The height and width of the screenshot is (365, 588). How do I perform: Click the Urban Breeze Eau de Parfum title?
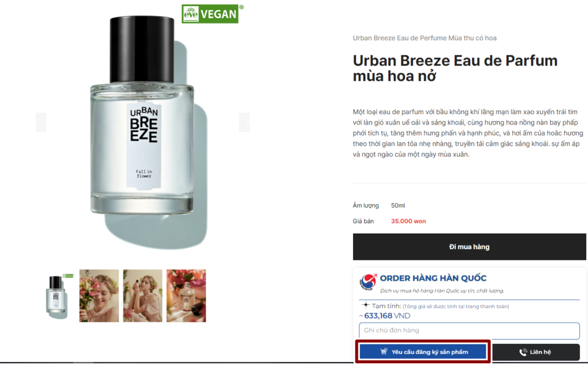pos(455,68)
